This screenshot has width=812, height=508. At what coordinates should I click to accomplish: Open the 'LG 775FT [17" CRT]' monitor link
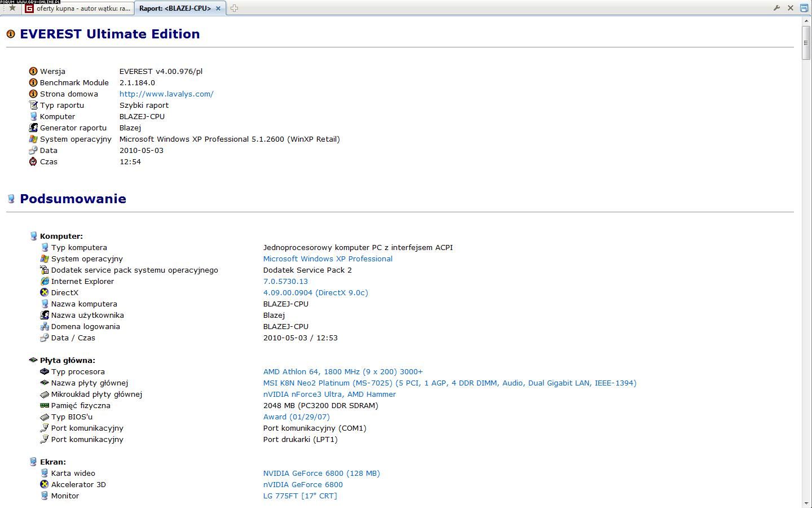300,496
